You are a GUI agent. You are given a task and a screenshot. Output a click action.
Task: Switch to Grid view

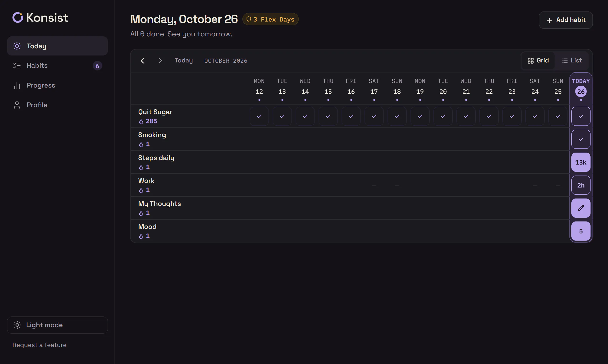[x=538, y=61]
